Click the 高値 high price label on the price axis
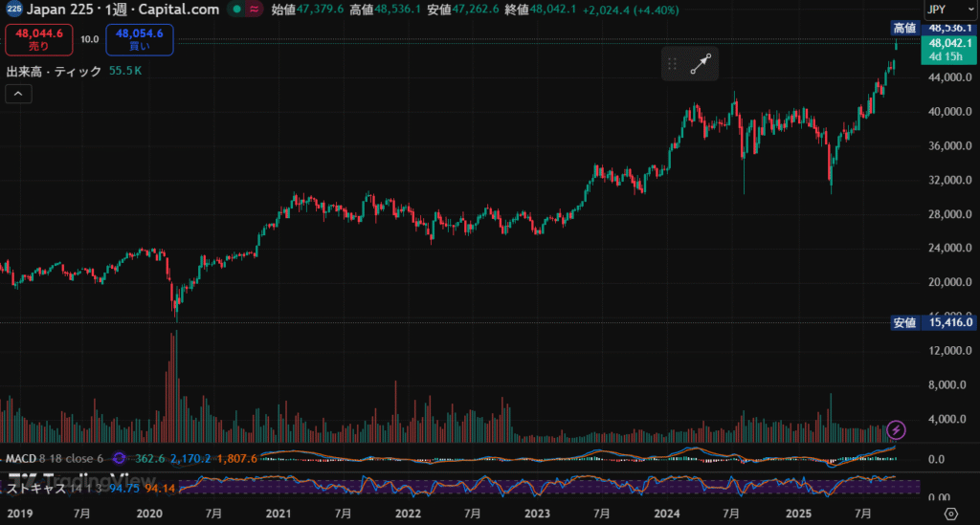980x525 pixels. [x=904, y=28]
